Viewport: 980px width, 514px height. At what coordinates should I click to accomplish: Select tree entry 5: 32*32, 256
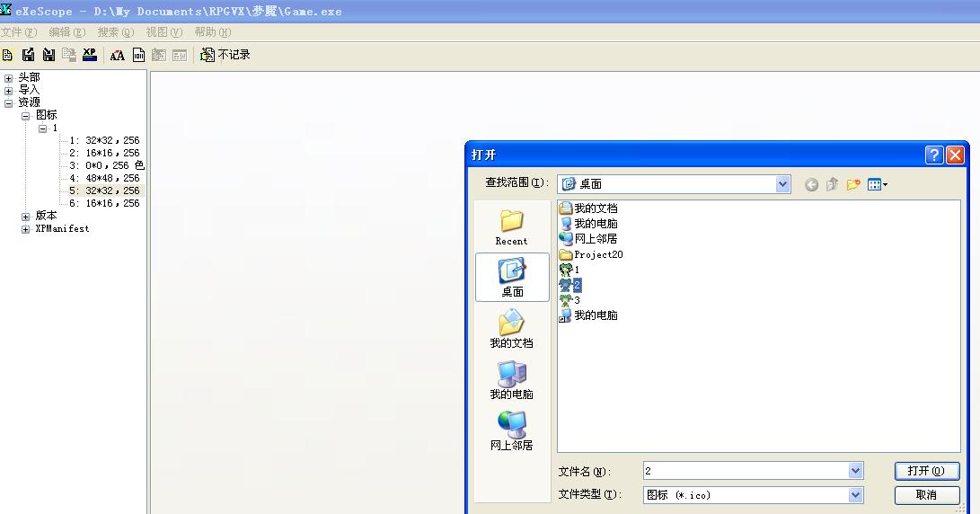(105, 191)
